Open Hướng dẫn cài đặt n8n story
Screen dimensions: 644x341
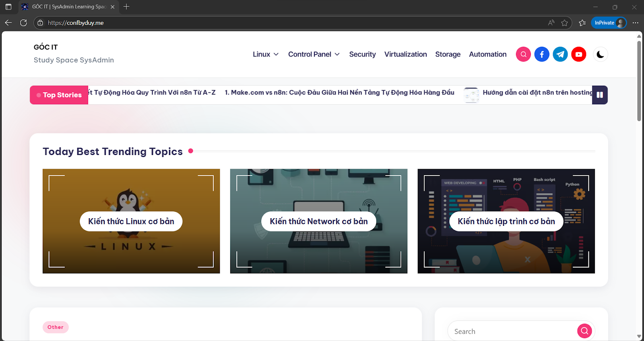tap(537, 93)
